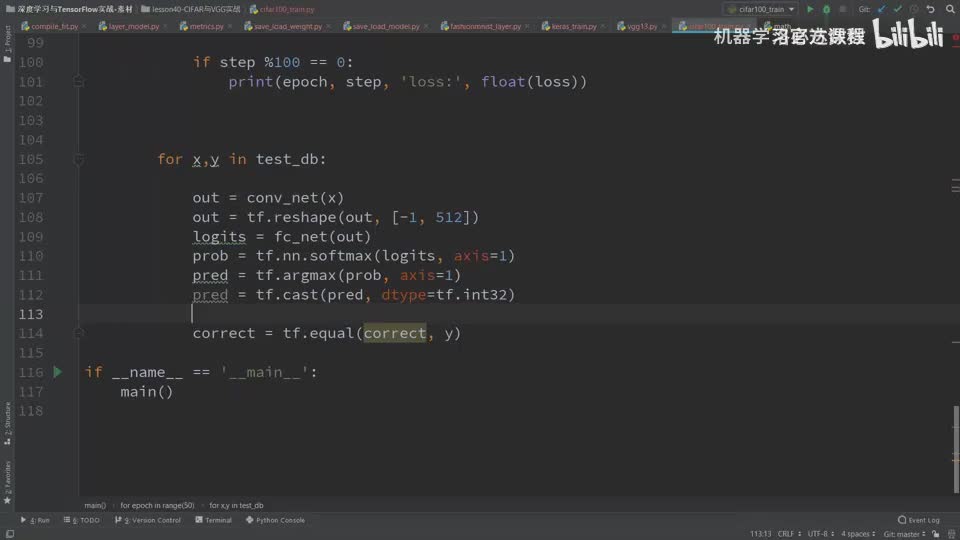The image size is (960, 540).
Task: Stop the running process
Action: tap(843, 9)
